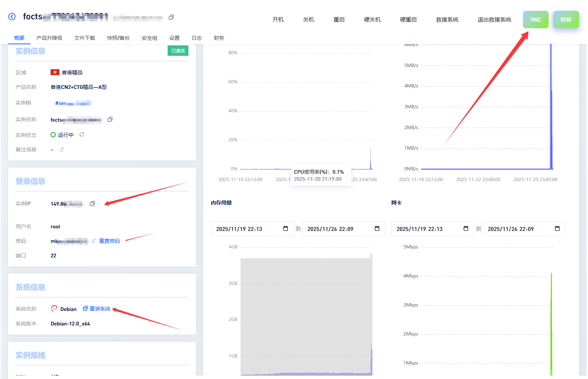
Task: Switch to the 快照/备份 tab
Action: [x=118, y=38]
